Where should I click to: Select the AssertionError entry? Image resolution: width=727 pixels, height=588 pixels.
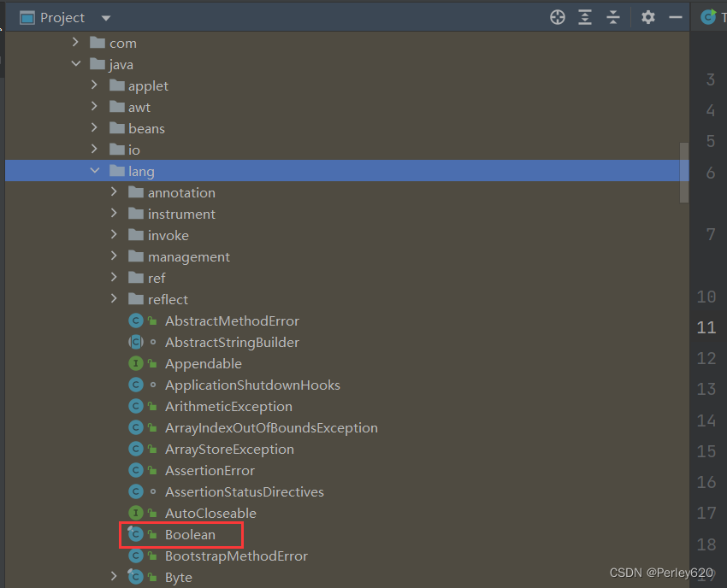(x=210, y=470)
